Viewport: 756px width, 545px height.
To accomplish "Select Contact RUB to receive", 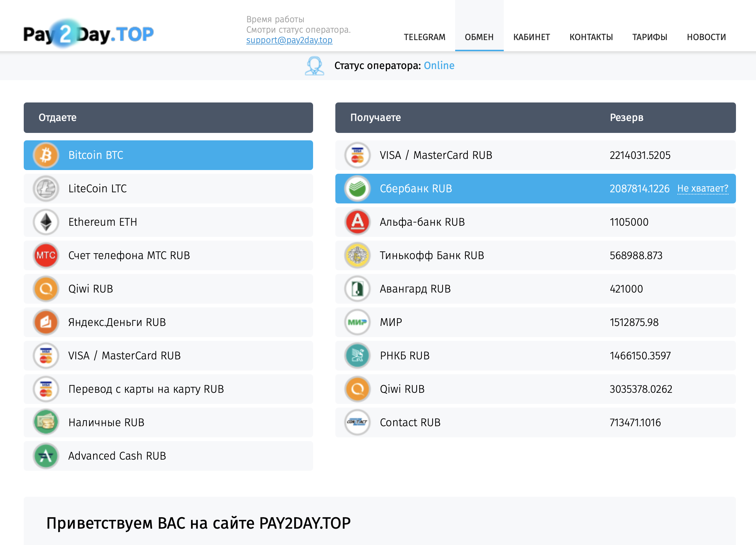I will (536, 422).
